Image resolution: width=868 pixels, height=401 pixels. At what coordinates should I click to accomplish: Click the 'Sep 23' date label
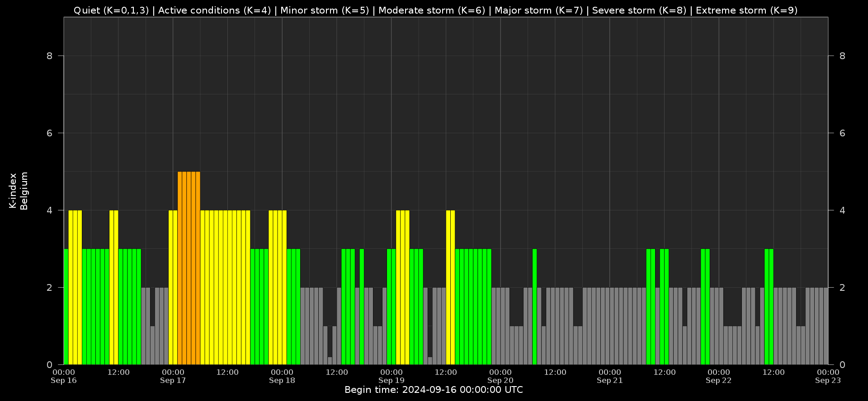(x=828, y=380)
